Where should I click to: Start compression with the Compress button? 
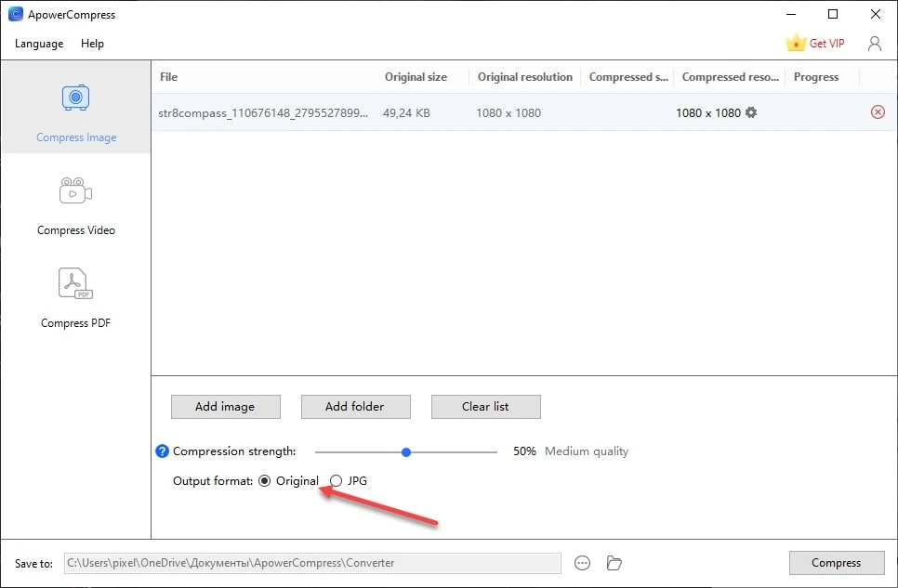(837, 563)
